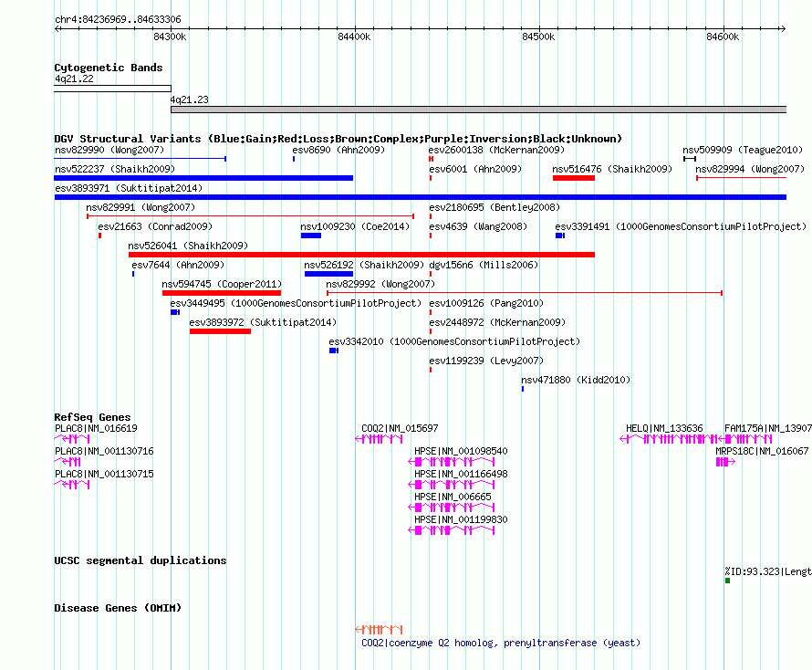Screen dimensions: 812x670
Task: Click PLAC8|NM_001130716 transcript label
Action: click(x=104, y=451)
